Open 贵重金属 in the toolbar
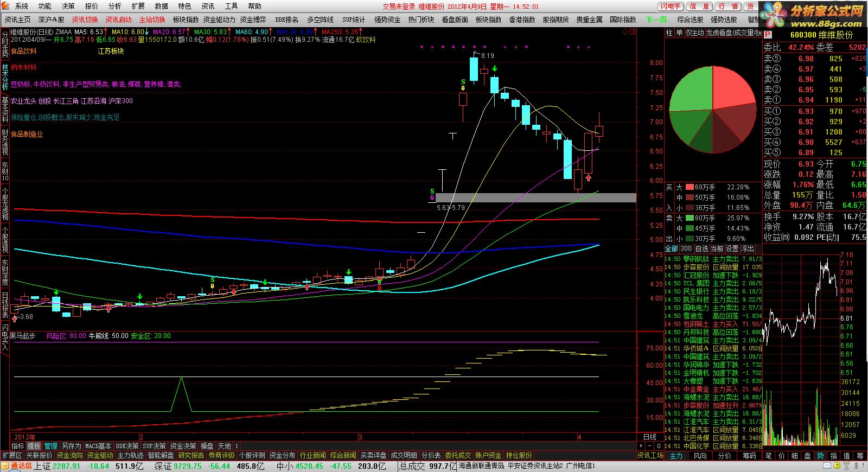 coord(590,20)
